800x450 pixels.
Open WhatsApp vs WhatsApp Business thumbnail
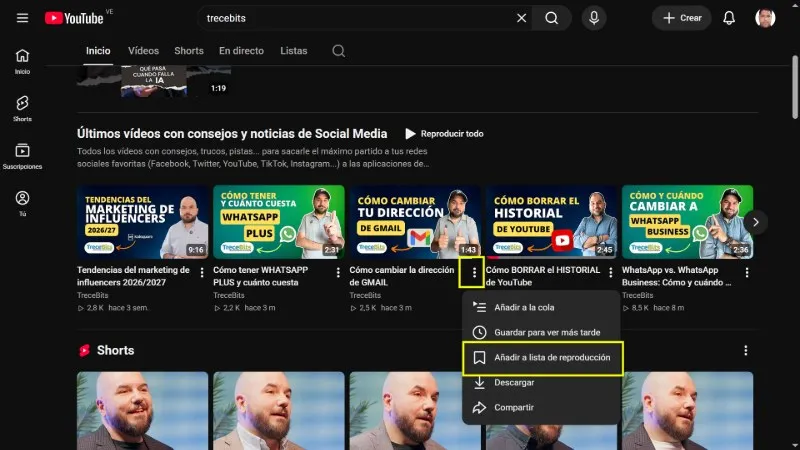(687, 222)
